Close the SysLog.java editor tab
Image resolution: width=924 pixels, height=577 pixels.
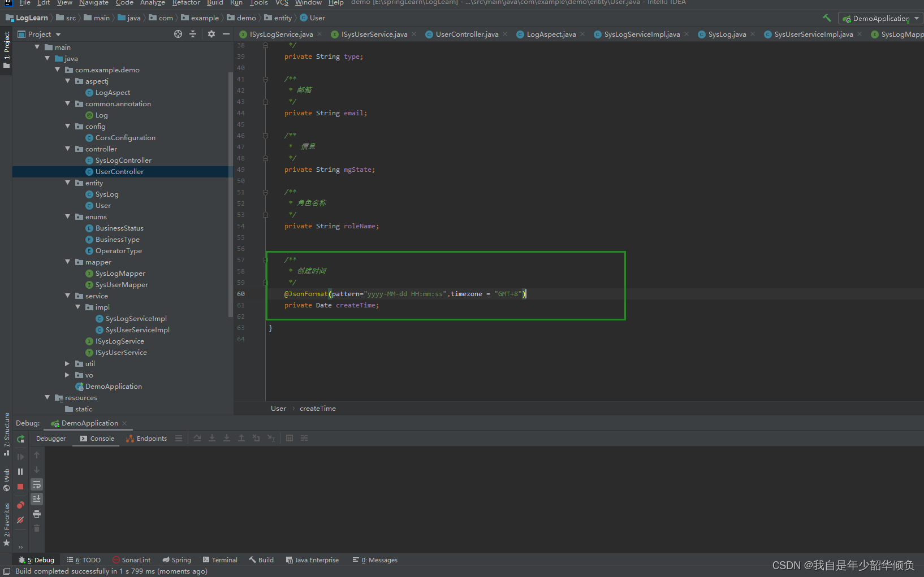(x=753, y=34)
